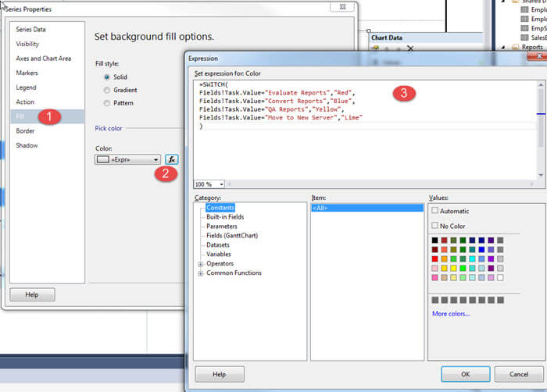Click the "Move to New Server" expression line
The width and height of the screenshot is (547, 392).
(281, 118)
